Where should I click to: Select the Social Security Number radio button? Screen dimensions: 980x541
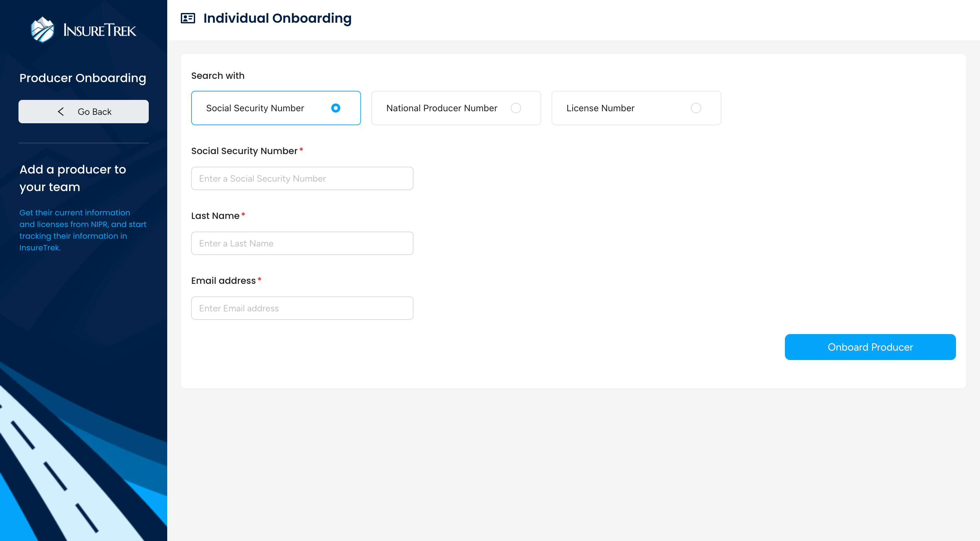pyautogui.click(x=335, y=108)
